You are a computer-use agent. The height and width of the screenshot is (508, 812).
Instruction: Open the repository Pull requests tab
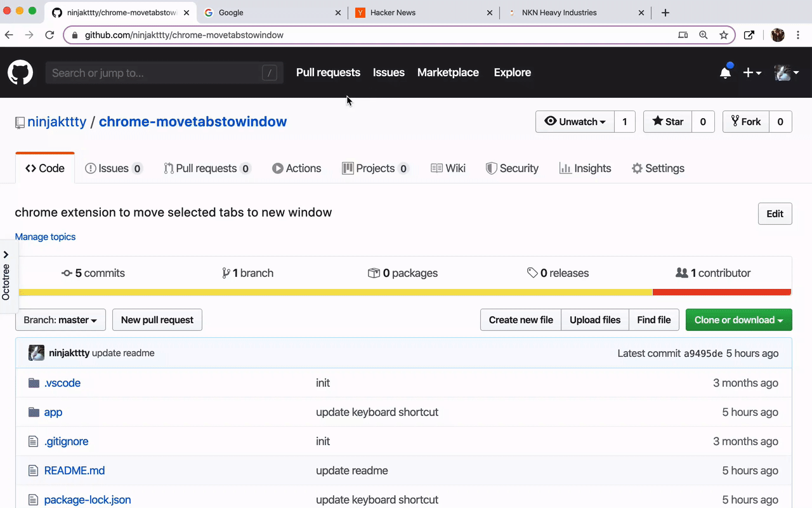coord(207,168)
